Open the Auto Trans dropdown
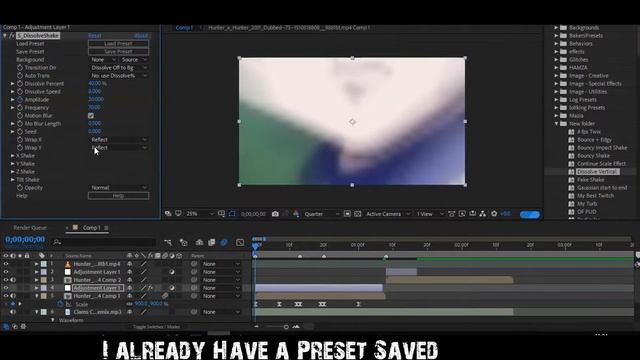 coord(118,76)
